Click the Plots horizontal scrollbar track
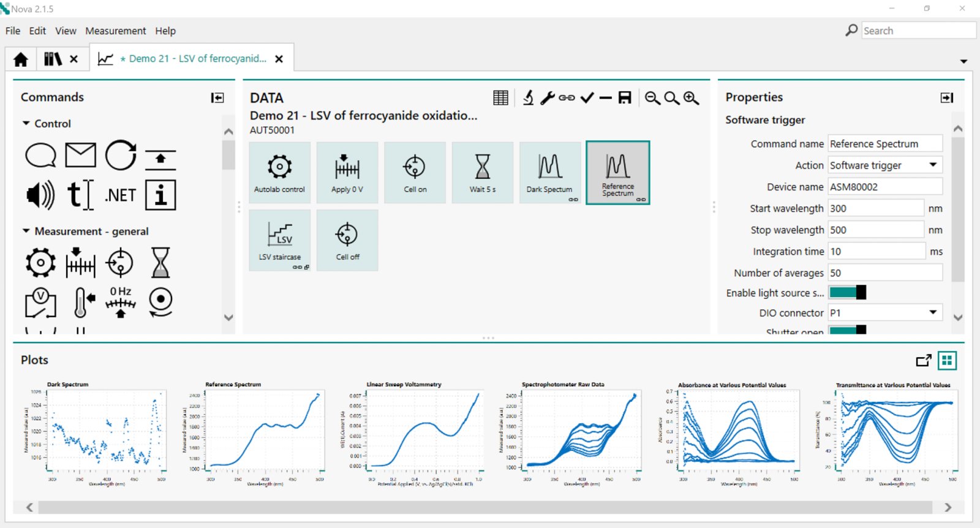 coord(485,507)
